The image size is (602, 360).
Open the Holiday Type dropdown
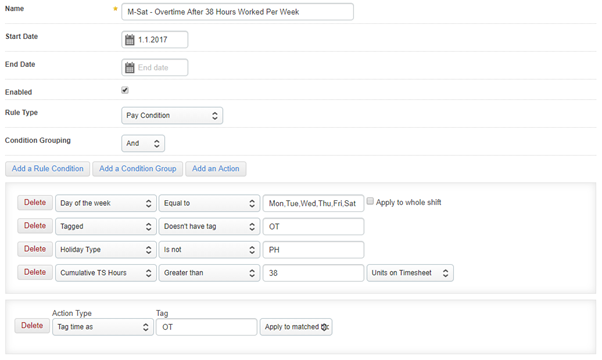[x=106, y=250]
